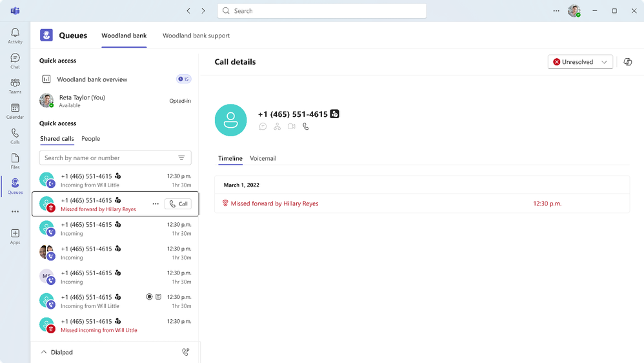This screenshot has width=644, height=363.
Task: Click the call options icon beside Dialpad
Action: [x=186, y=352]
